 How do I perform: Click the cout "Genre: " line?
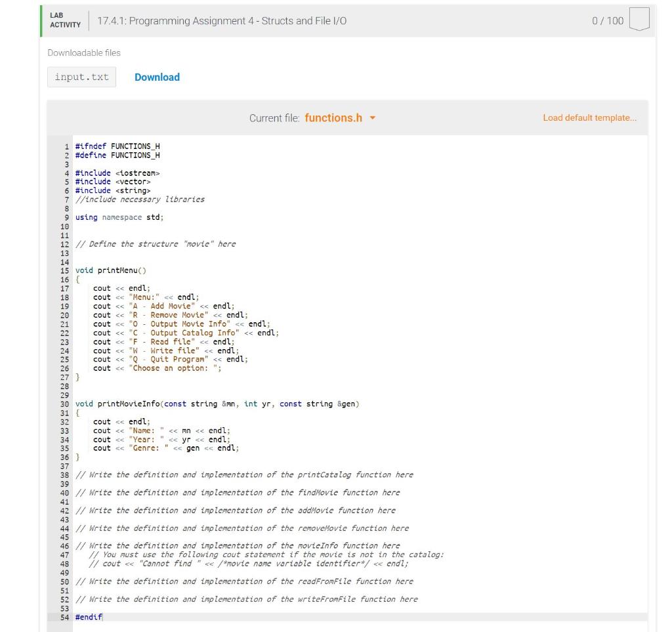coord(166,448)
